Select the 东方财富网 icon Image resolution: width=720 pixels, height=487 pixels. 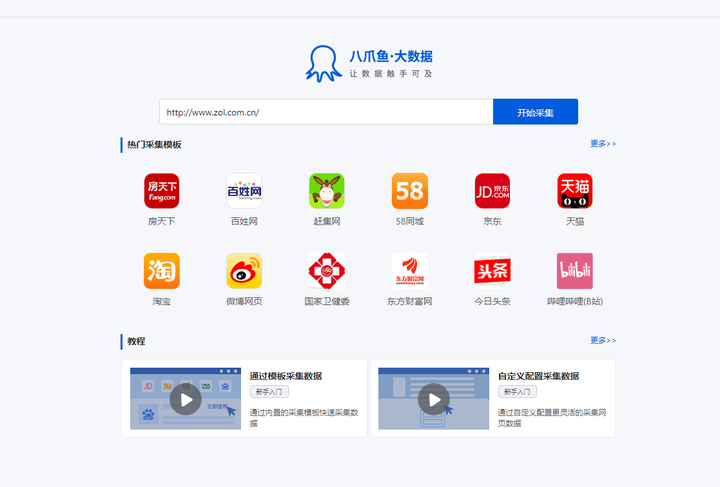pyautogui.click(x=410, y=271)
